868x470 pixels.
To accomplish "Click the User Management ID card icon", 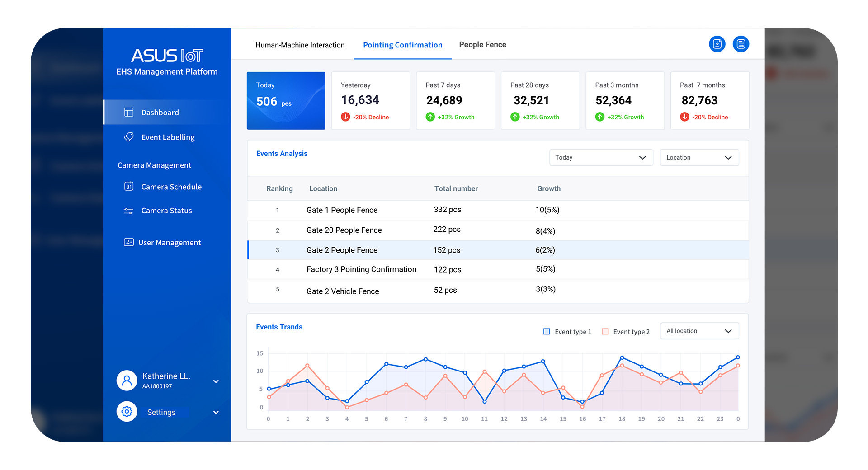I will tap(129, 242).
